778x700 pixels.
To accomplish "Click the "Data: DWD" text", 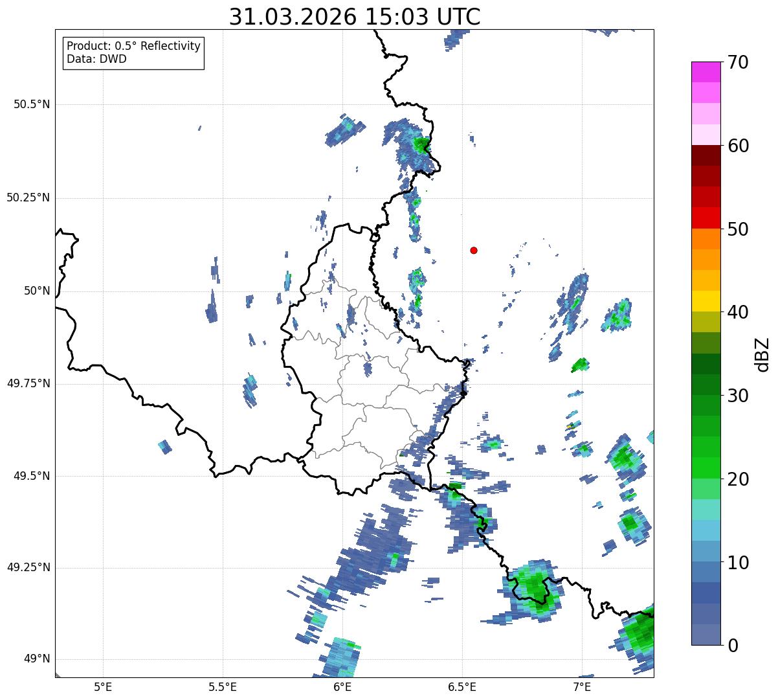I will [96, 59].
